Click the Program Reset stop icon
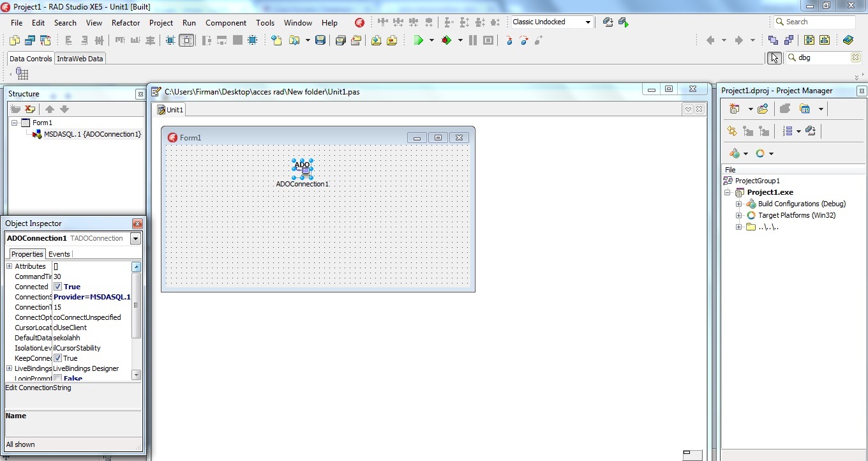 [488, 40]
